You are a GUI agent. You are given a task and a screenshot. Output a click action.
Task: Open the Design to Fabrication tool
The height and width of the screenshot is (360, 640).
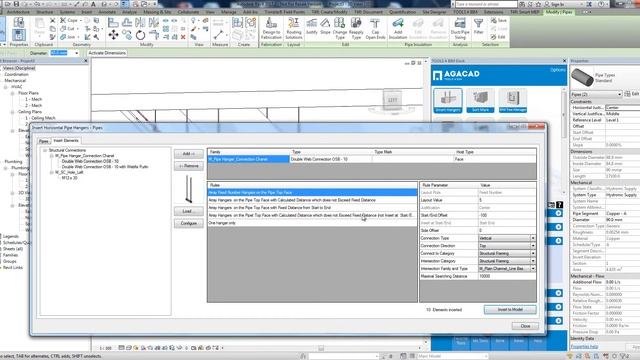click(x=271, y=29)
